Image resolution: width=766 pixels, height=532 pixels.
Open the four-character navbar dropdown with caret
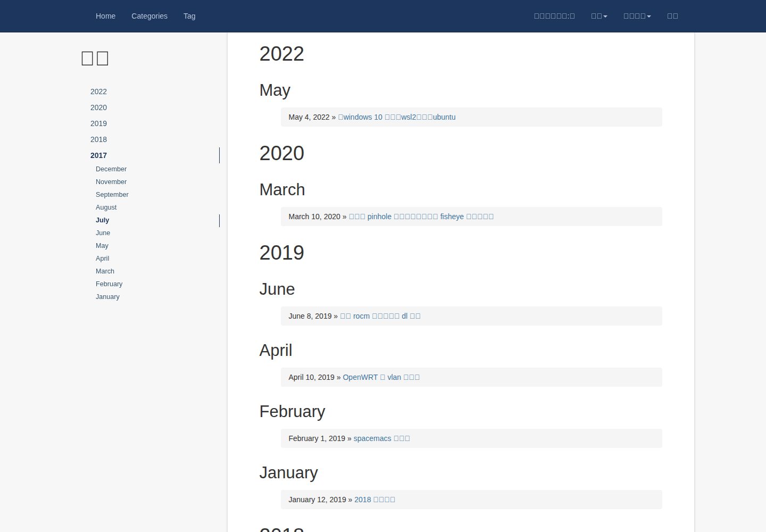point(637,16)
